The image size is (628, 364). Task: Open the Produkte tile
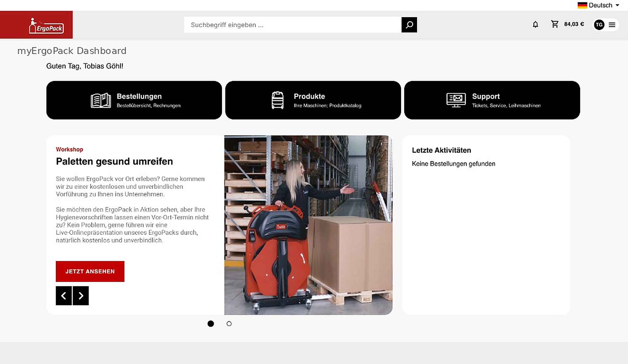[x=313, y=100]
